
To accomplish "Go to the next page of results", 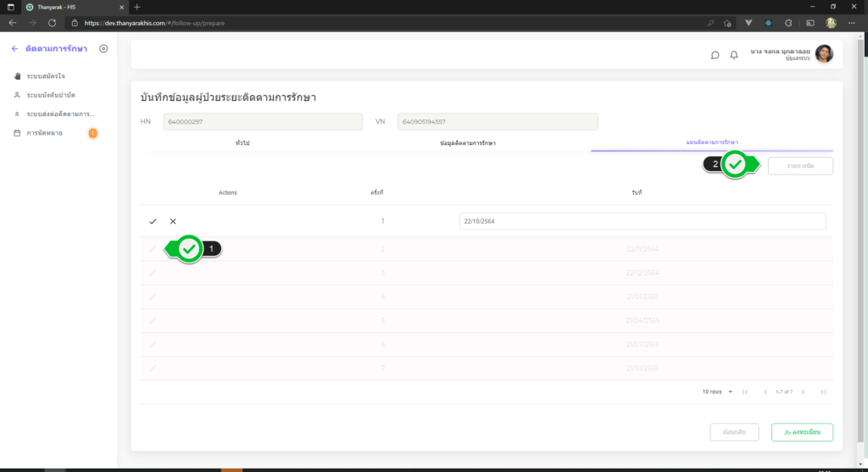I will [x=803, y=391].
